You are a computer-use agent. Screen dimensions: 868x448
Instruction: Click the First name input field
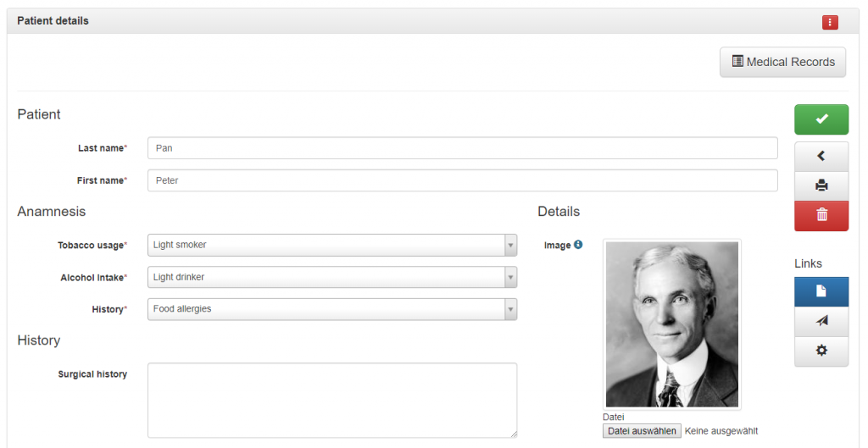tap(462, 180)
